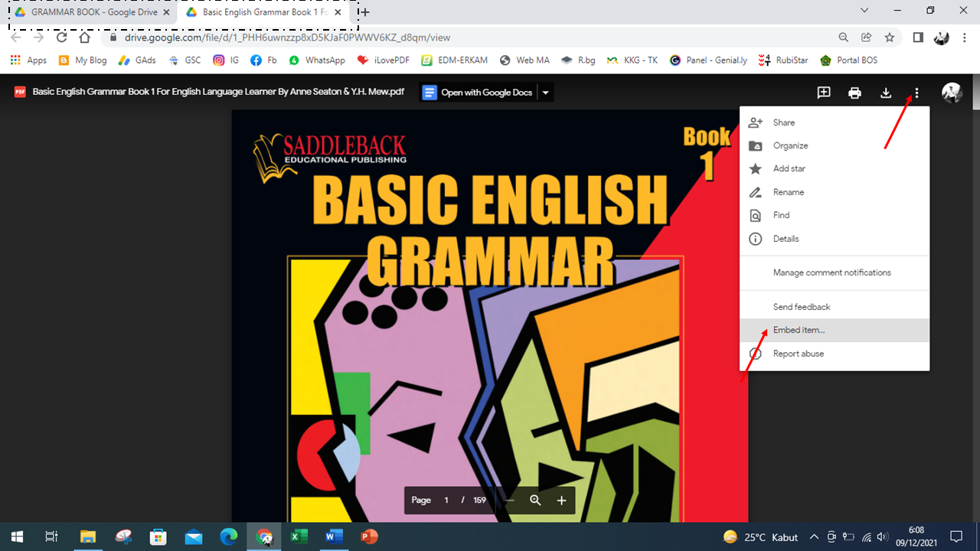Screen dimensions: 980x551
Task: Open the tab search chevron in Chrome
Action: [864, 11]
